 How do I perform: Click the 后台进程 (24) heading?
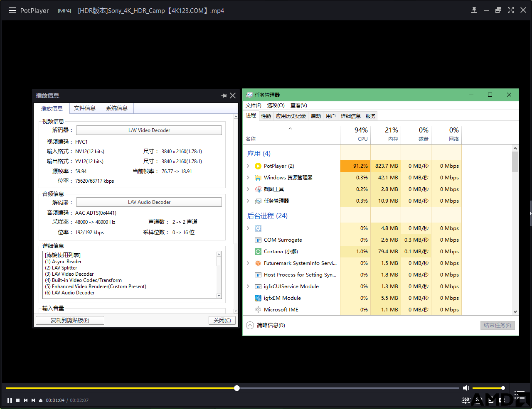coord(267,216)
